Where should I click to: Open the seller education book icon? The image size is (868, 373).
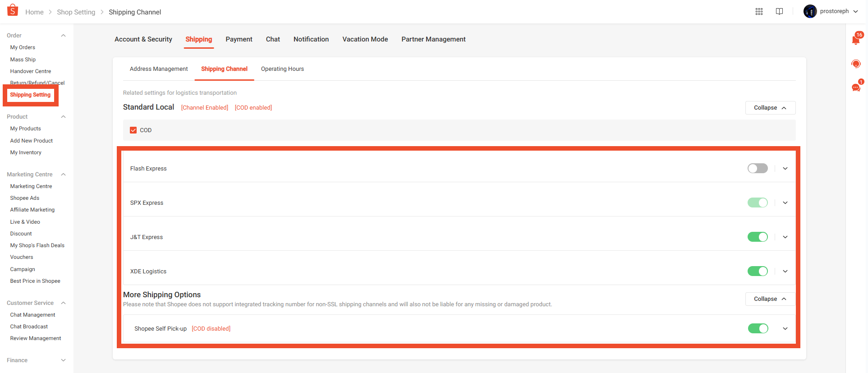pyautogui.click(x=779, y=12)
